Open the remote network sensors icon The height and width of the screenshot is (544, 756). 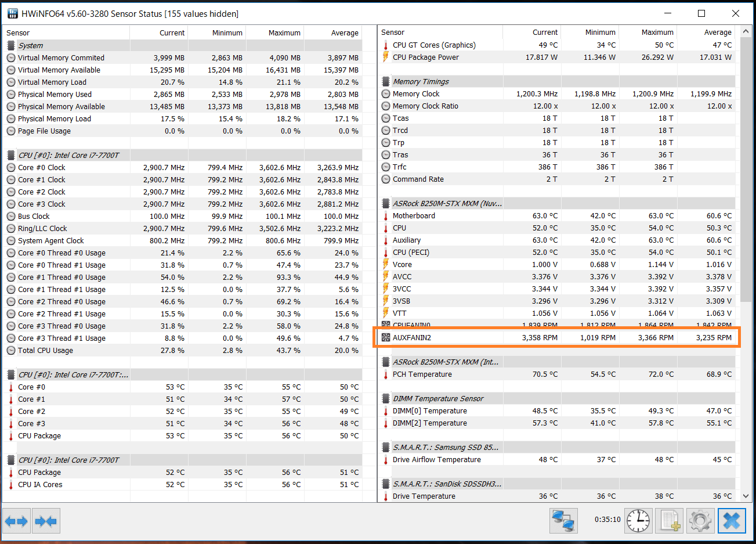pos(563,520)
